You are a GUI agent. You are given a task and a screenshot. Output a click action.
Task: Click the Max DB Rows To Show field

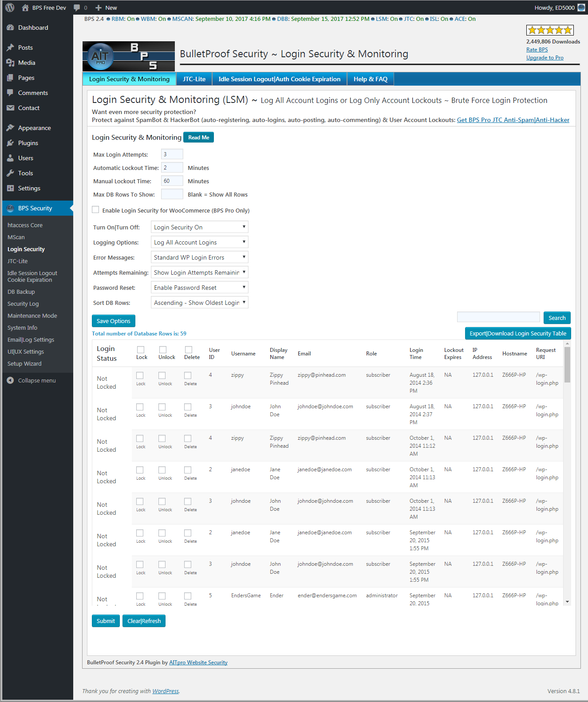172,194
